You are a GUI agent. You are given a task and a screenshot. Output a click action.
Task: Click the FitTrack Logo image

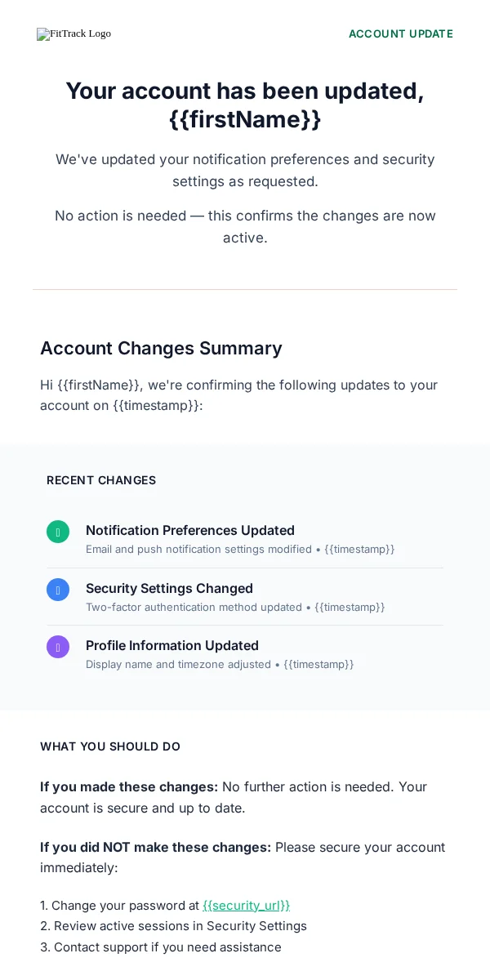[x=73, y=33]
